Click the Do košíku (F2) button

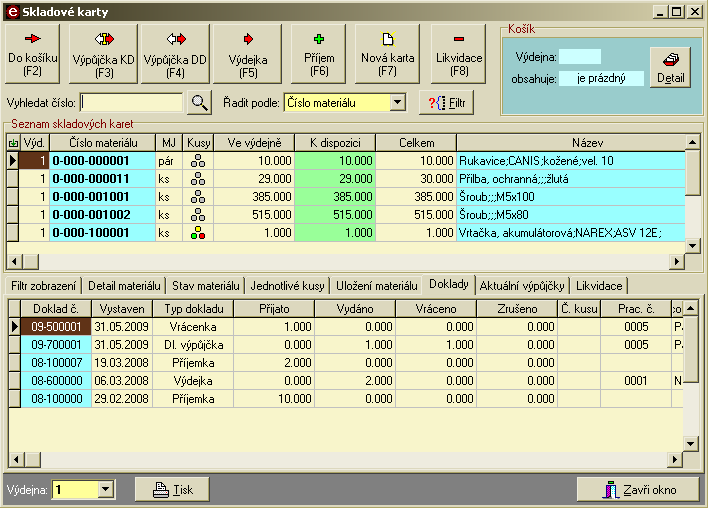coord(35,54)
